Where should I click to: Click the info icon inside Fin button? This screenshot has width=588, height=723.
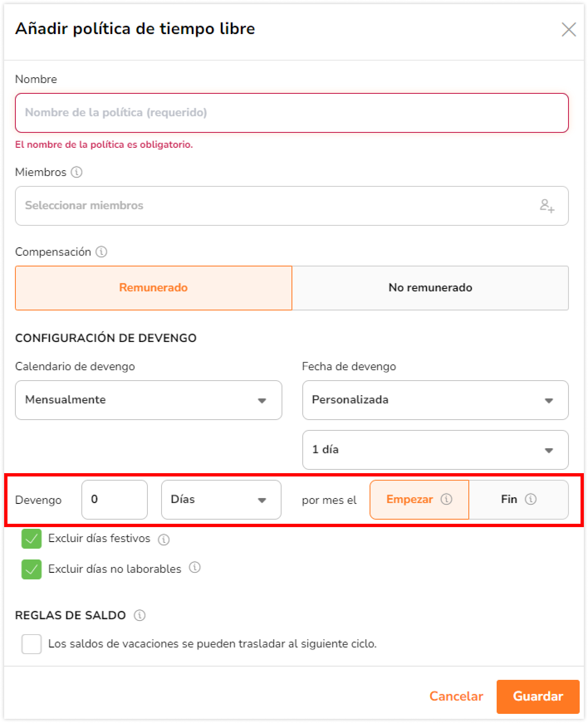pyautogui.click(x=531, y=499)
